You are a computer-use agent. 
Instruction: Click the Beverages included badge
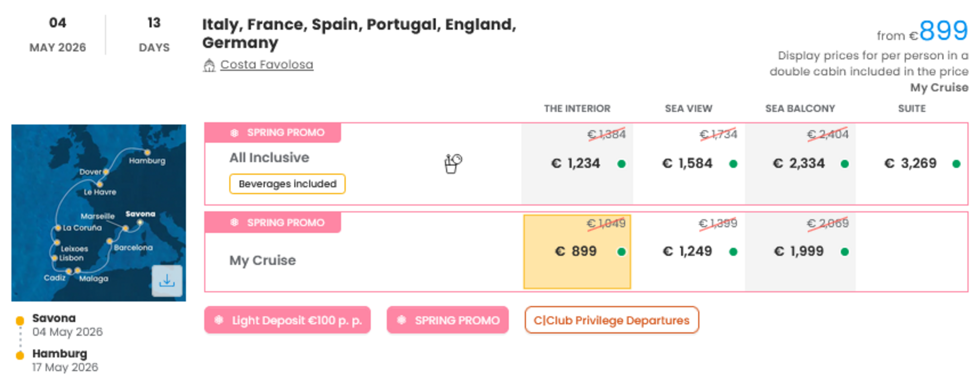pos(287,184)
